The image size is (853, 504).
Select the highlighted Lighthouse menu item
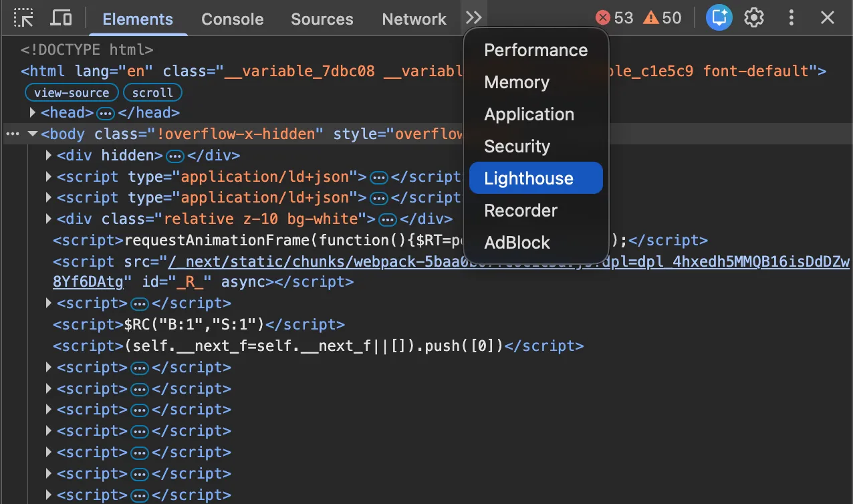536,178
